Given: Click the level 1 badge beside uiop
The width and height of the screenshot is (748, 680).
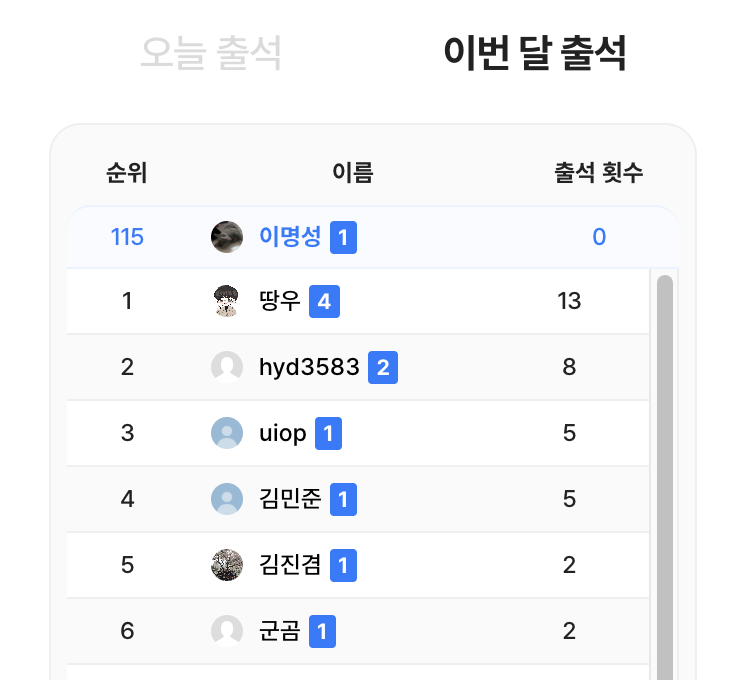Looking at the screenshot, I should pyautogui.click(x=329, y=433).
